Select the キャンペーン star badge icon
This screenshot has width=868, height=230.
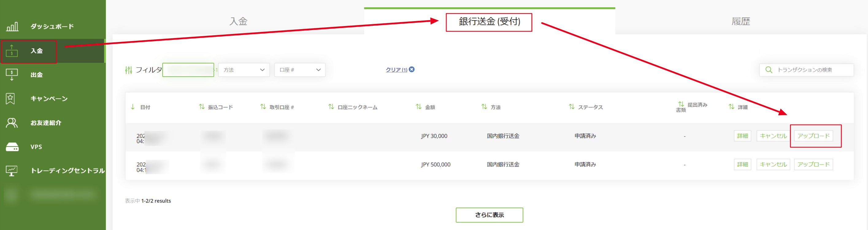(x=10, y=99)
